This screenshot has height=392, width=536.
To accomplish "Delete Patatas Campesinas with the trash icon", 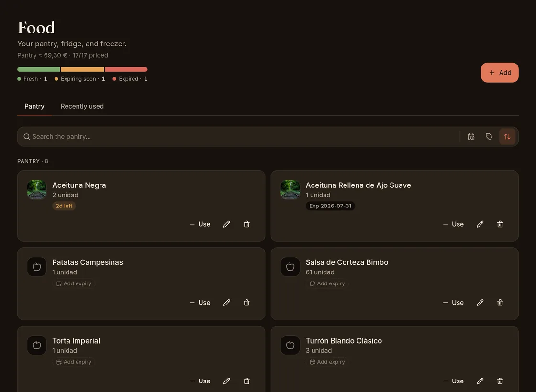I will click(x=246, y=303).
